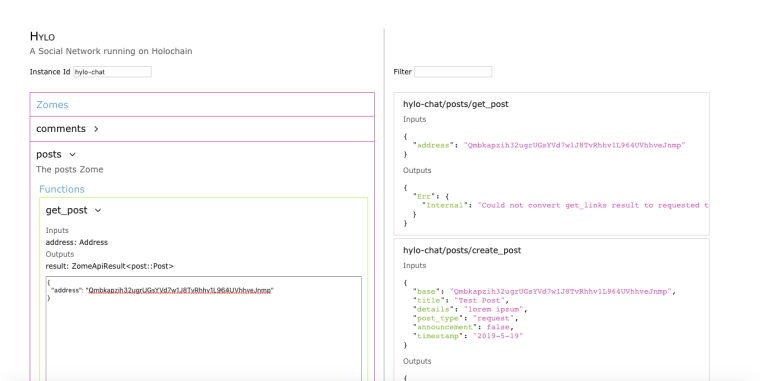Click the Functions section heading
Image resolution: width=760 pixels, height=381 pixels.
click(x=62, y=189)
